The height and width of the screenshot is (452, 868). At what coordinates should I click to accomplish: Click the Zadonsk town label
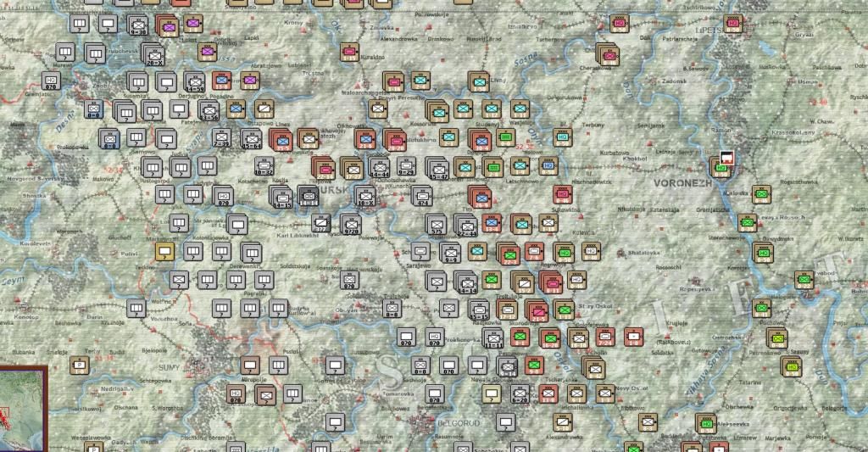[x=674, y=81]
